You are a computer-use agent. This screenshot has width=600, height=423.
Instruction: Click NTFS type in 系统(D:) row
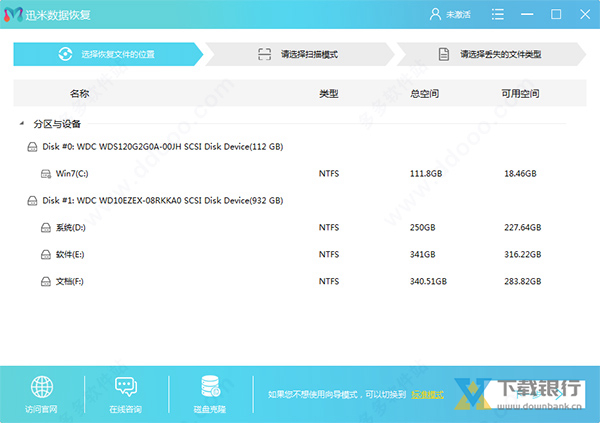pyautogui.click(x=329, y=227)
